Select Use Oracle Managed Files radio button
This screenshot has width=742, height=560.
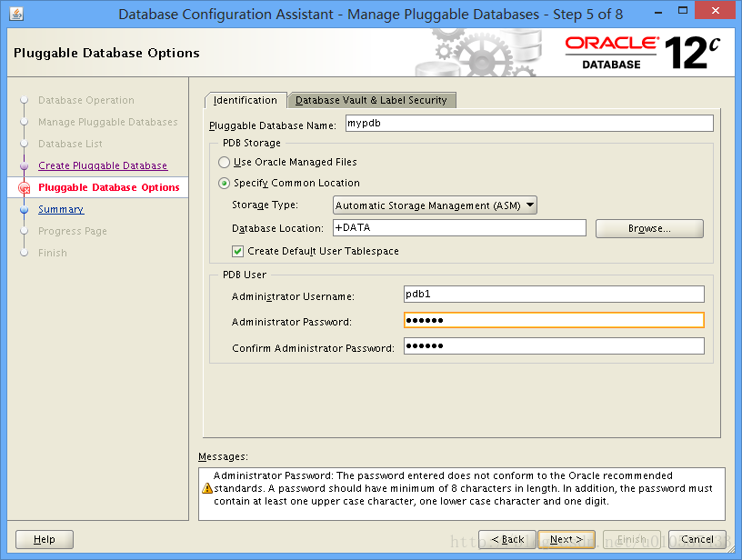coord(224,162)
